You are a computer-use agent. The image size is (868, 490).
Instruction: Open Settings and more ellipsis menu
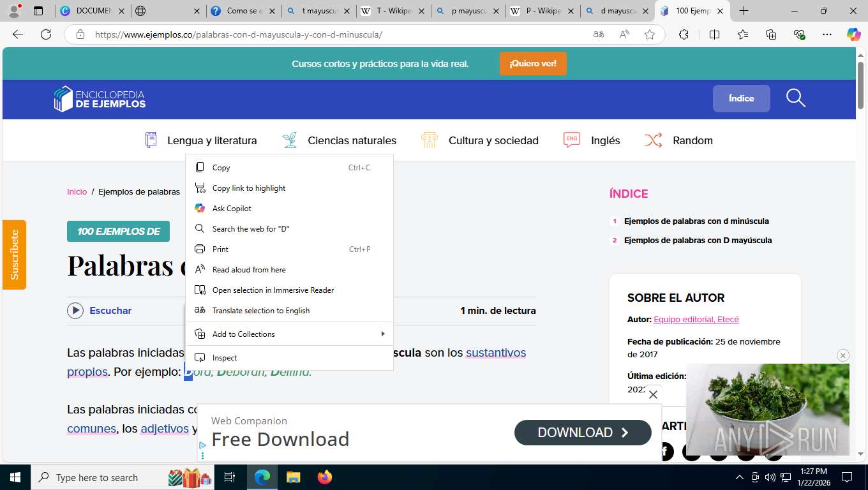coord(827,34)
